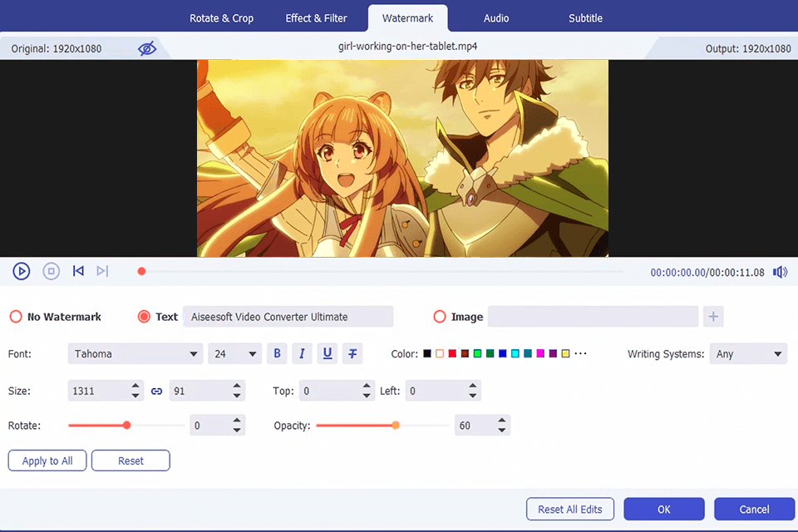Switch to the Image watermark option

pos(440,317)
